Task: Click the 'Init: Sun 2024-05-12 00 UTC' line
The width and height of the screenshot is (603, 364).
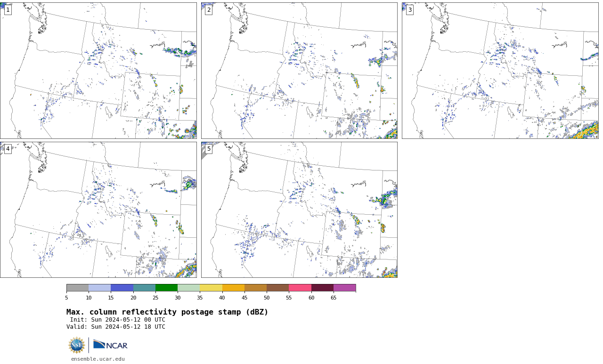Action: click(118, 320)
